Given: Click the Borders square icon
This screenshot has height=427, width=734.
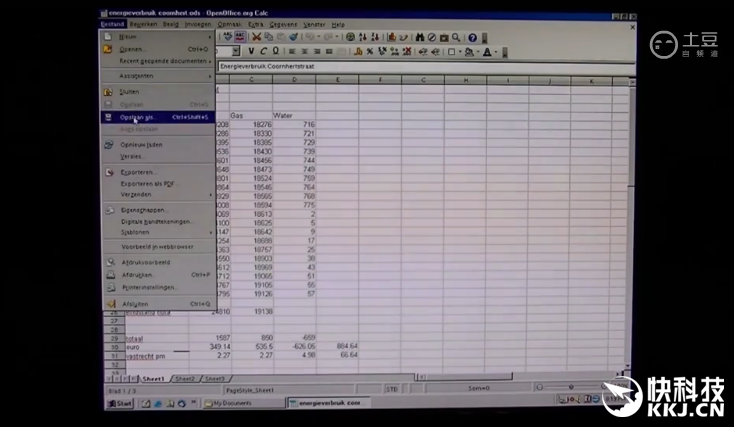Looking at the screenshot, I should click(x=452, y=52).
